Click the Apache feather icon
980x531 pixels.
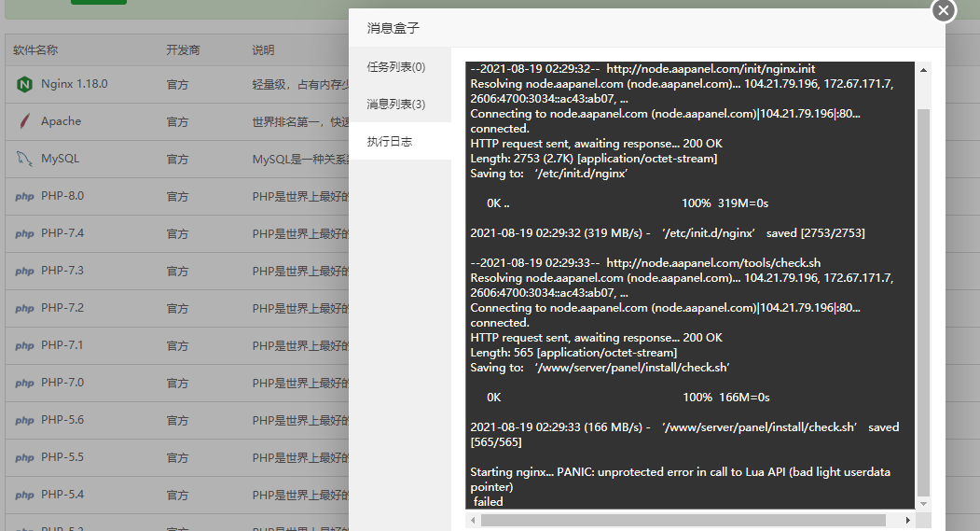point(24,121)
